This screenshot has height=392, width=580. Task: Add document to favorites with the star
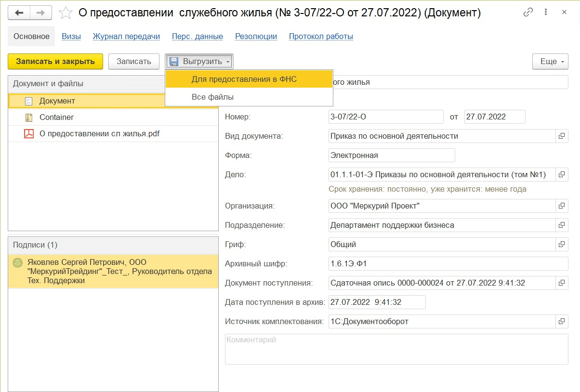click(65, 13)
